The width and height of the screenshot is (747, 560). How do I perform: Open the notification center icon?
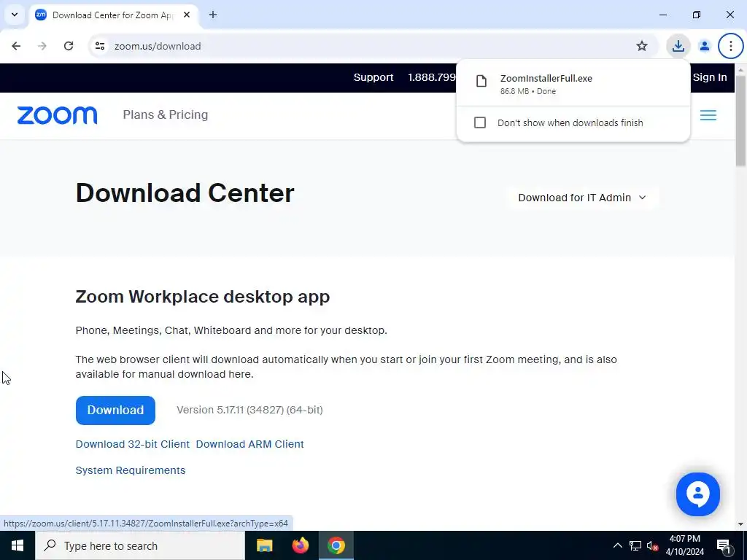pyautogui.click(x=723, y=545)
